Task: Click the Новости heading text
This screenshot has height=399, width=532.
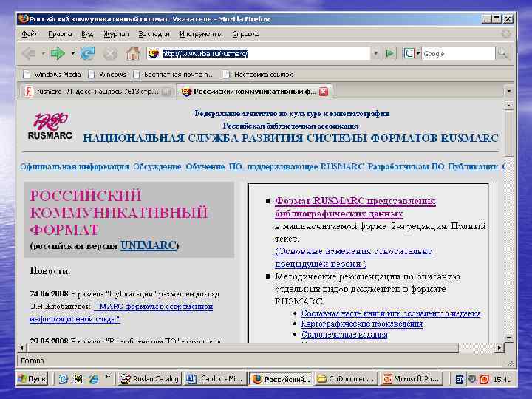Action: coord(50,271)
